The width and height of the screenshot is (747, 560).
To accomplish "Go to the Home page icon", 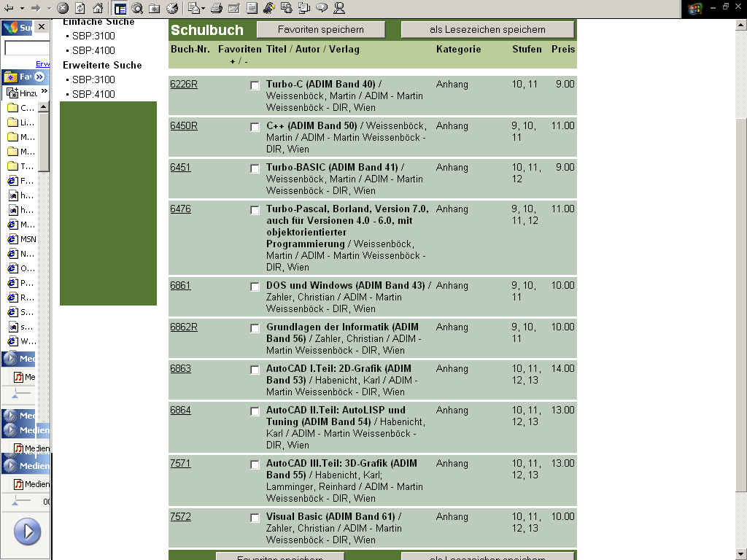I will [98, 7].
